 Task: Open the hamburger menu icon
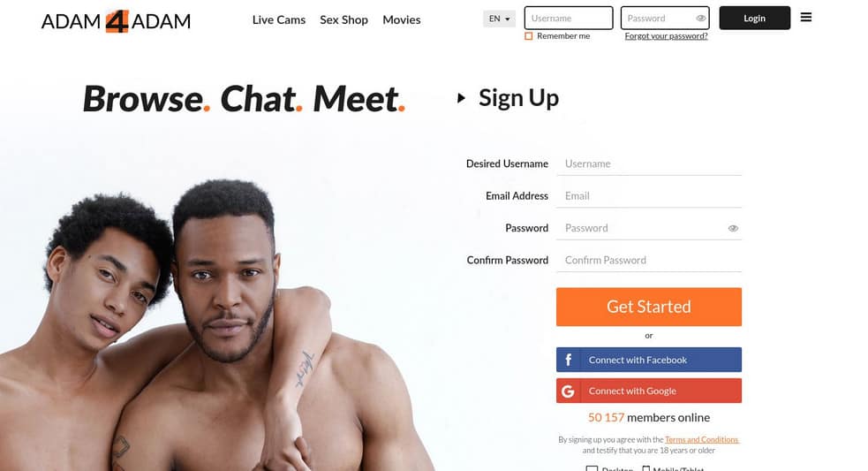click(806, 17)
